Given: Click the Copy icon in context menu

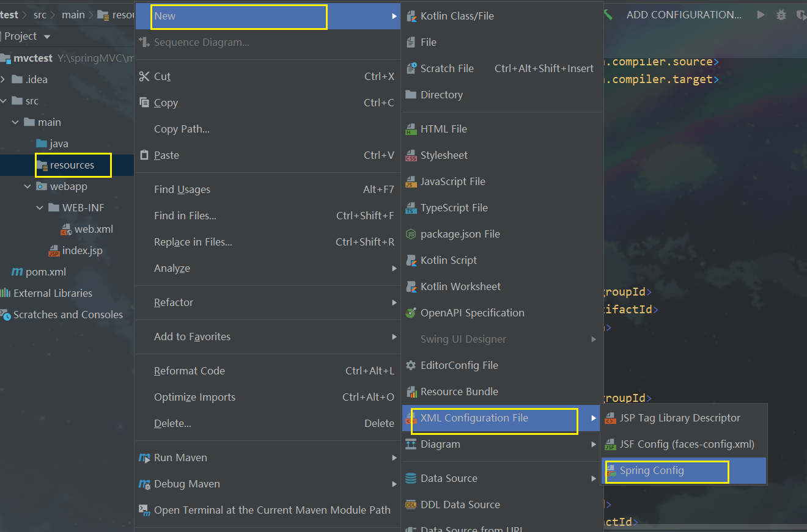Looking at the screenshot, I should pos(144,103).
